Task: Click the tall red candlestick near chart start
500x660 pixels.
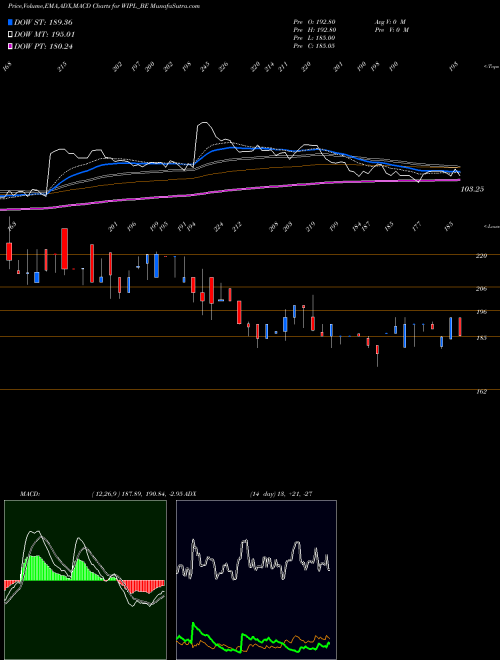Action: [64, 248]
